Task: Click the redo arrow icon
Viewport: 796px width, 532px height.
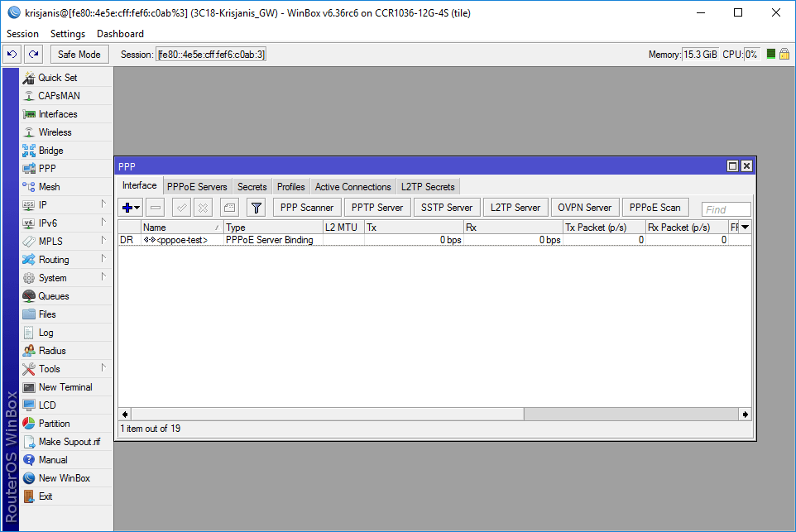Action: tap(31, 53)
